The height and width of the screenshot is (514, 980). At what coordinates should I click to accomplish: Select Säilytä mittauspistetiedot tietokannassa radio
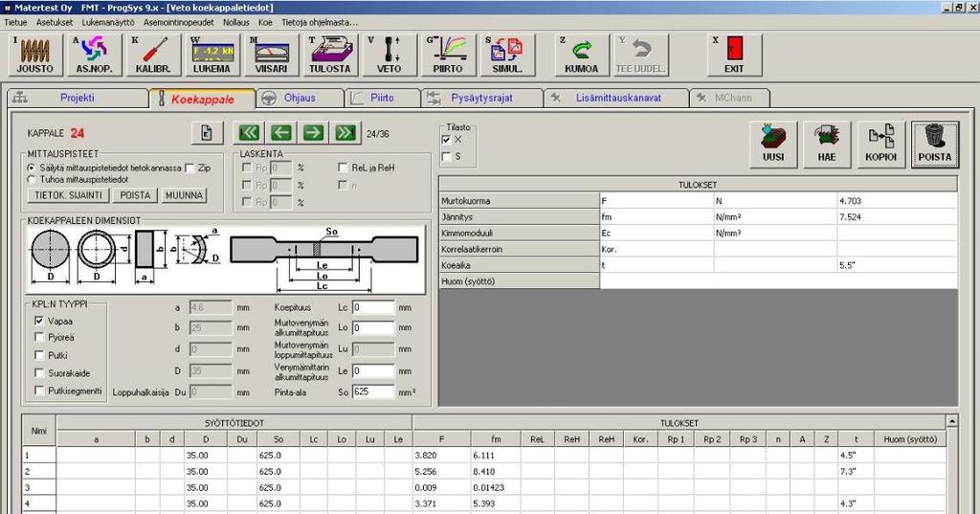point(32,168)
